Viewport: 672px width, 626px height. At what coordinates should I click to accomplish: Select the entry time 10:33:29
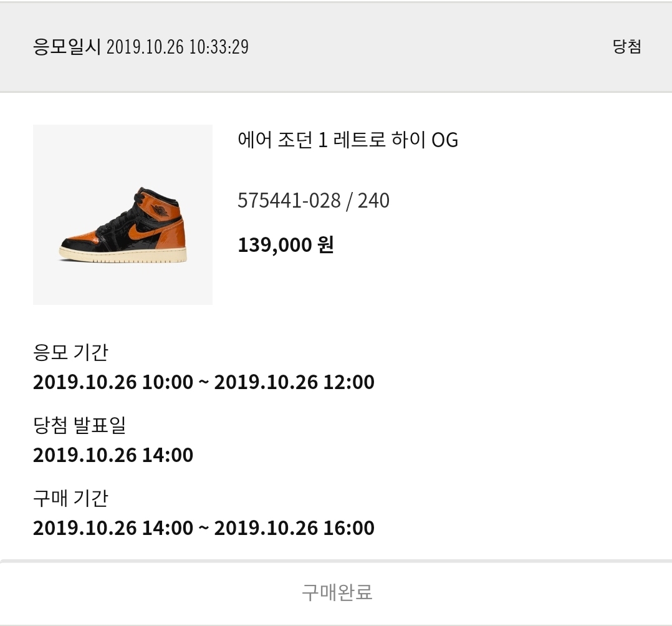coord(218,47)
